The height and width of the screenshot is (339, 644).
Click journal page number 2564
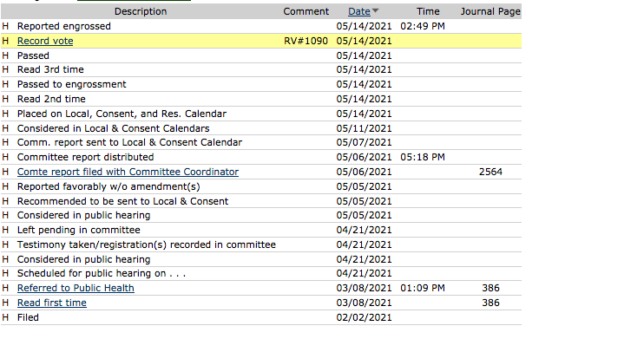click(x=490, y=172)
